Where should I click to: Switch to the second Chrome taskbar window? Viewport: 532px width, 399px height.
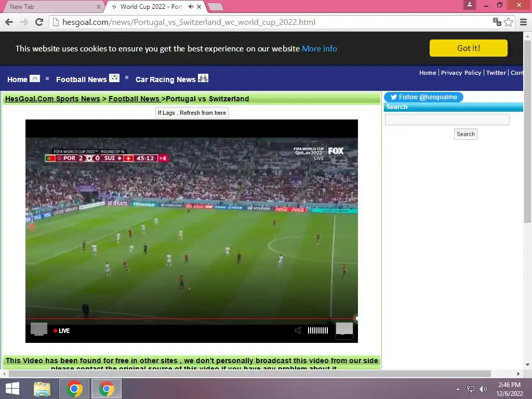coord(107,389)
